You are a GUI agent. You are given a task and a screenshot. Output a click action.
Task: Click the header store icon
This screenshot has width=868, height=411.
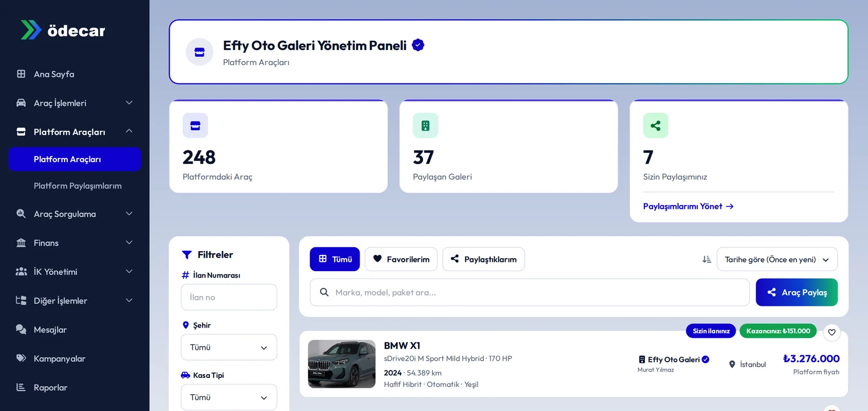[200, 52]
